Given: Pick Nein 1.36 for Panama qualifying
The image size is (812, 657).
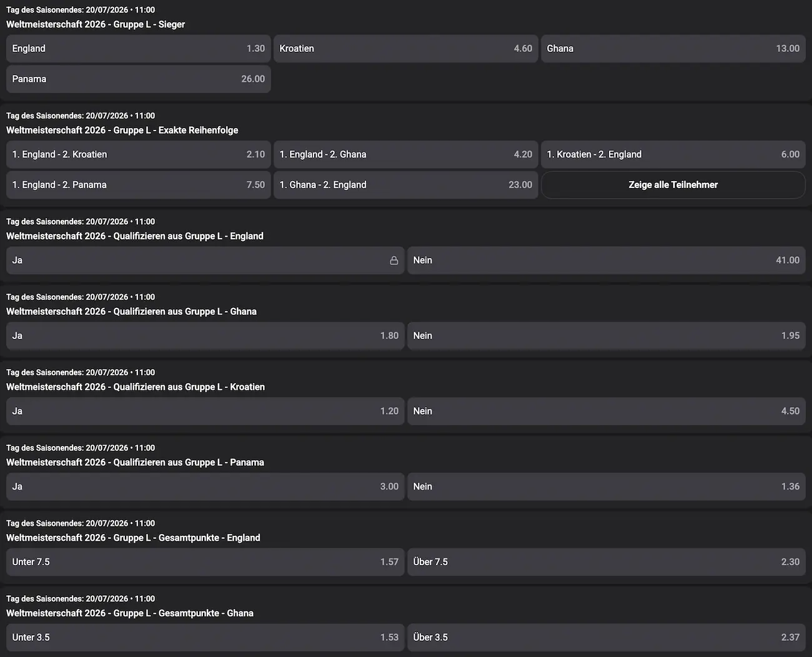Looking at the screenshot, I should coord(607,487).
